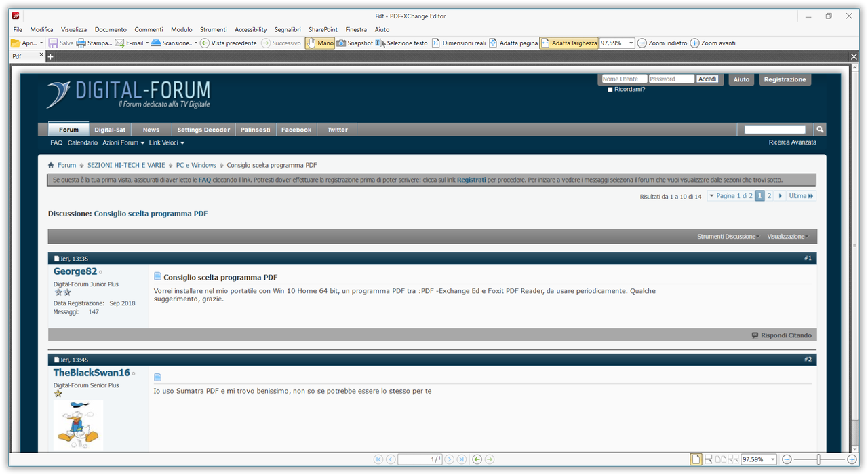Screen dimensions: 868x475
Task: Go to previous page in status bar
Action: [x=391, y=459]
